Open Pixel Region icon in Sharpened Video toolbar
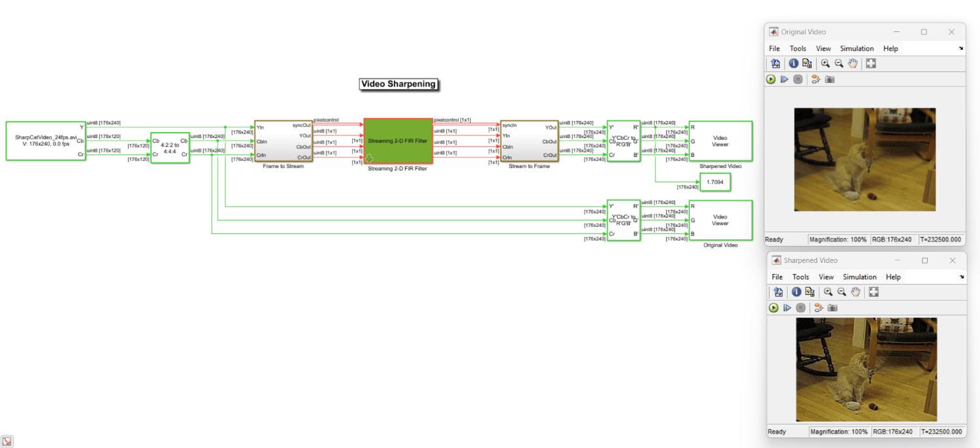 809,292
